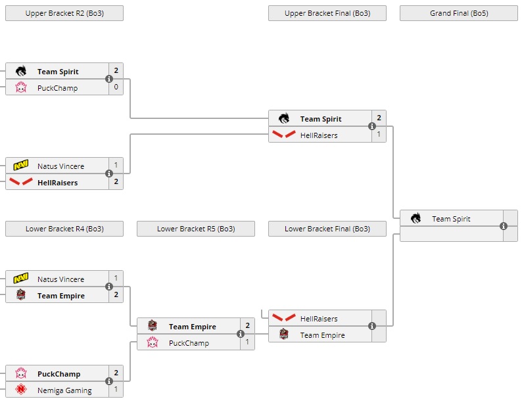
Task: Show info for Team Empire vs PuckChamp match
Action: click(x=241, y=334)
